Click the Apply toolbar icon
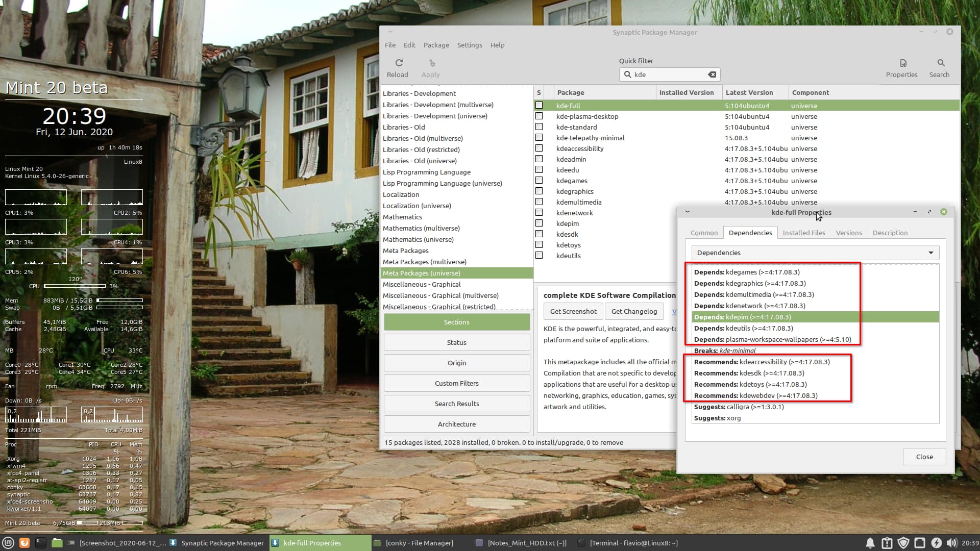 tap(431, 63)
